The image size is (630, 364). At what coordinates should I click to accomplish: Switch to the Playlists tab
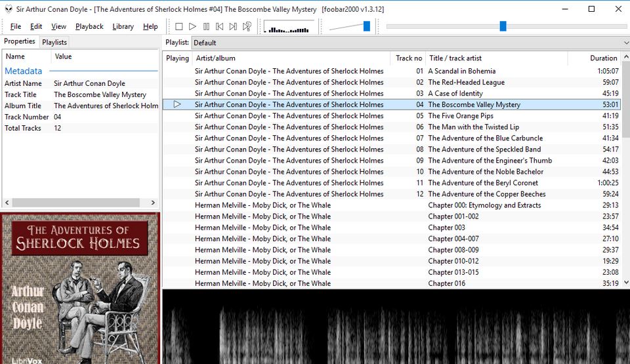point(54,42)
